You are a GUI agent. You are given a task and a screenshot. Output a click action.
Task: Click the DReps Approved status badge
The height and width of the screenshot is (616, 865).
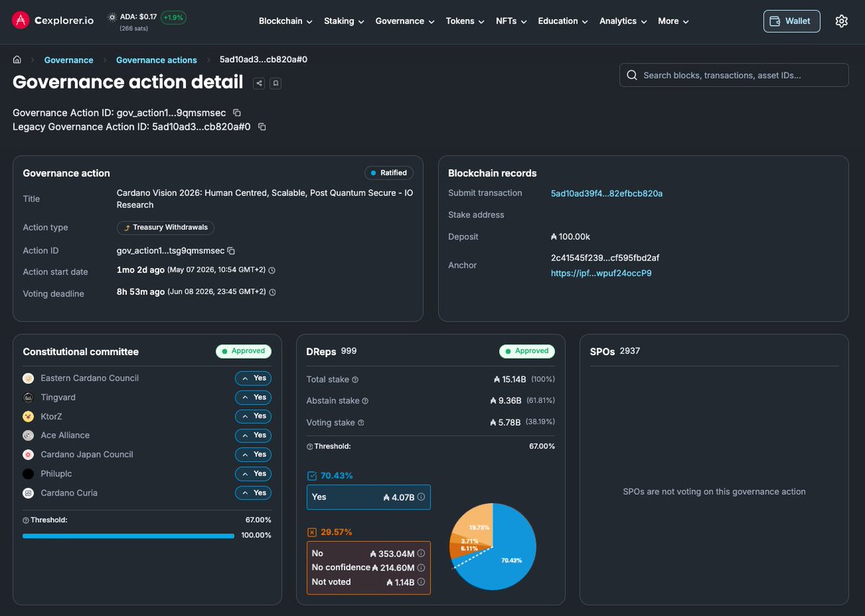[526, 351]
